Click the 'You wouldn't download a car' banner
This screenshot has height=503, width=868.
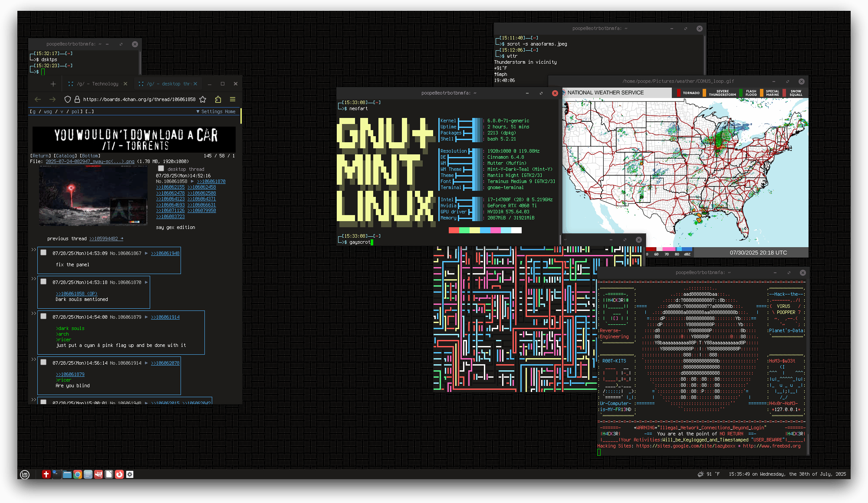pyautogui.click(x=134, y=140)
